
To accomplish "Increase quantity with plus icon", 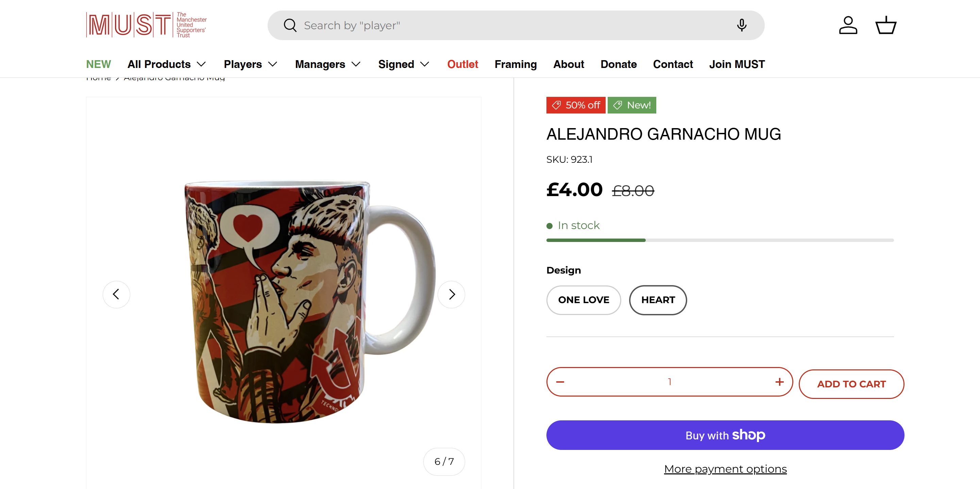I will [x=779, y=382].
